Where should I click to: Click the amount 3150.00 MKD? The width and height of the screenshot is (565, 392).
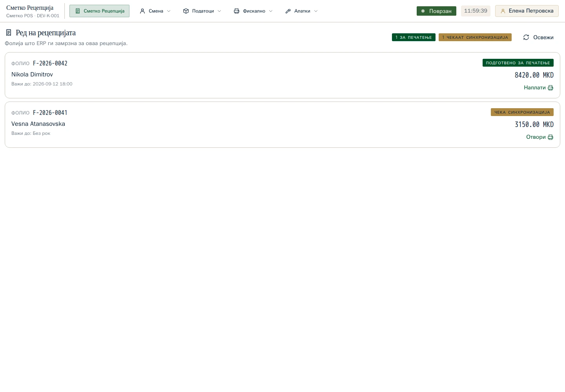[x=534, y=124]
